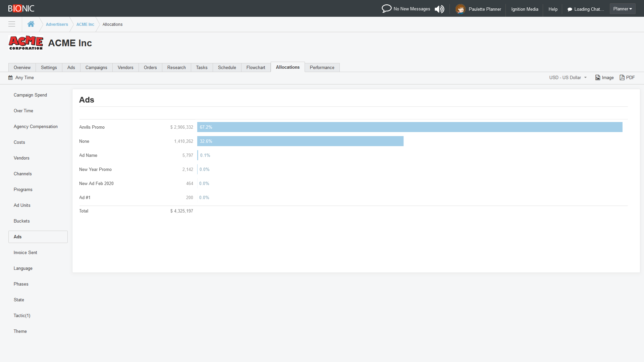Open messages speech bubble icon

[386, 9]
